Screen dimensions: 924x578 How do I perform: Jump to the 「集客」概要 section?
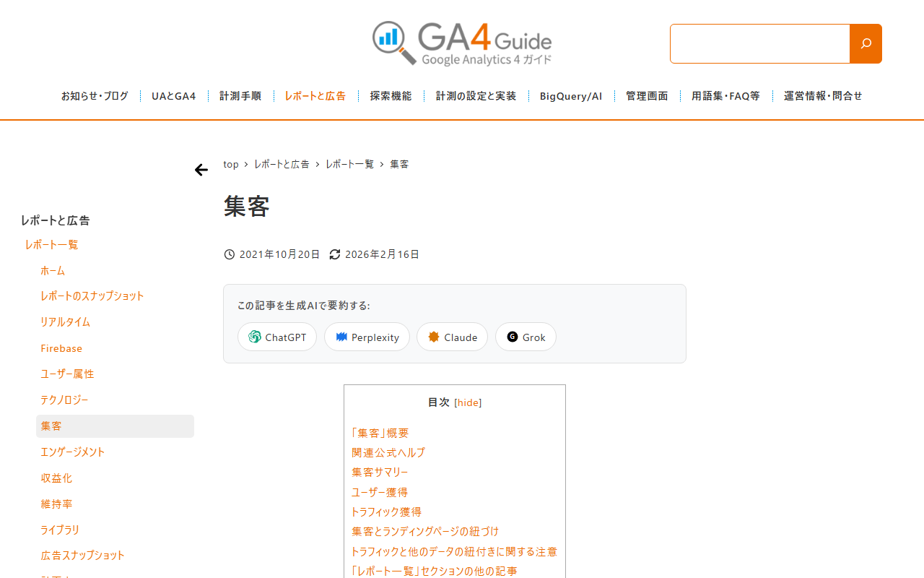(380, 433)
